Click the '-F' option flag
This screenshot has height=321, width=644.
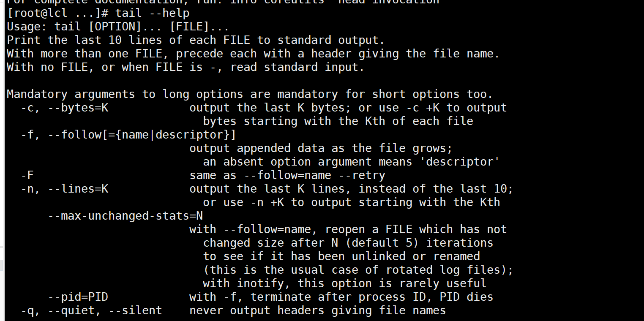pos(27,175)
